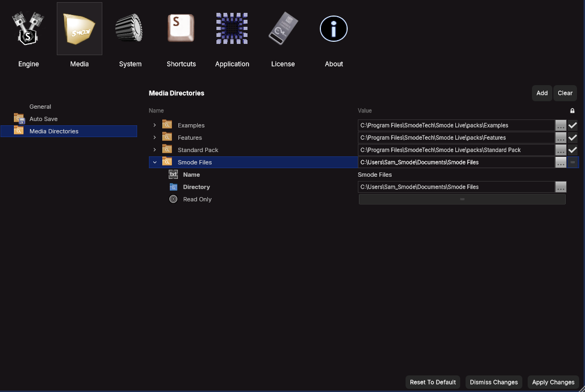585x392 pixels.
Task: Select Auto Save in the sidebar
Action: tap(43, 118)
